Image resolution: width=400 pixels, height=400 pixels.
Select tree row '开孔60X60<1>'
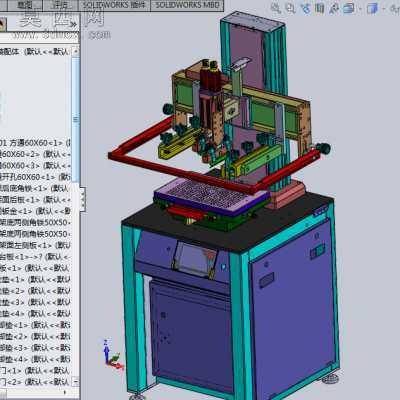pyautogui.click(x=35, y=177)
